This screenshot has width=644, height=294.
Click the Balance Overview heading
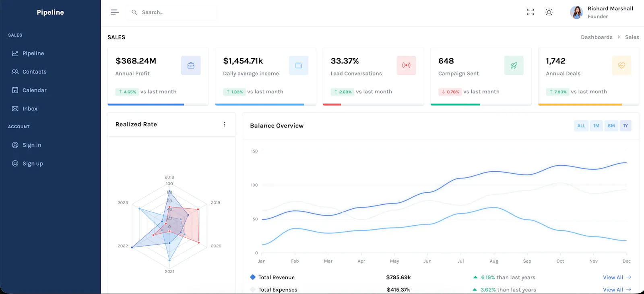277,126
